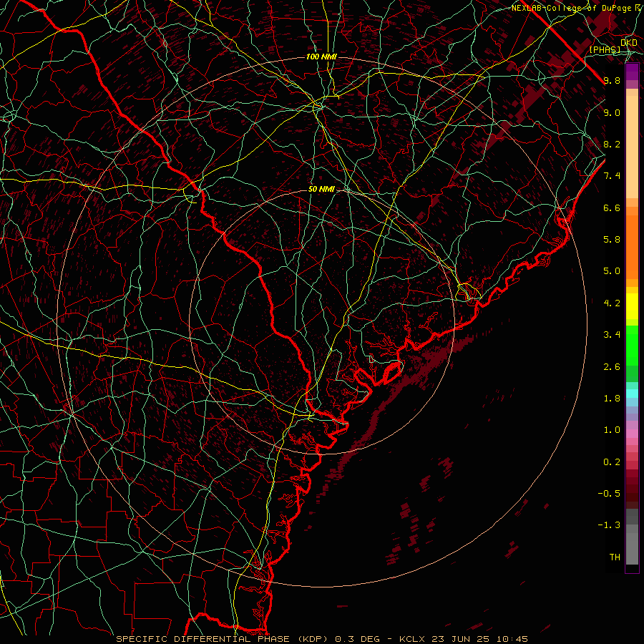
Task: Select the 5.8 value on the legend
Action: pos(612,240)
